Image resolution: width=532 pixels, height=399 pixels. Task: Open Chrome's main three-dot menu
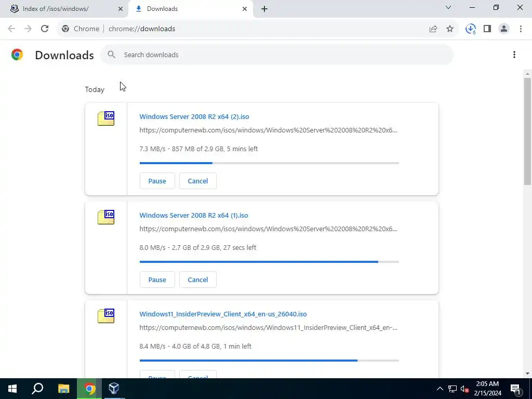[521, 29]
